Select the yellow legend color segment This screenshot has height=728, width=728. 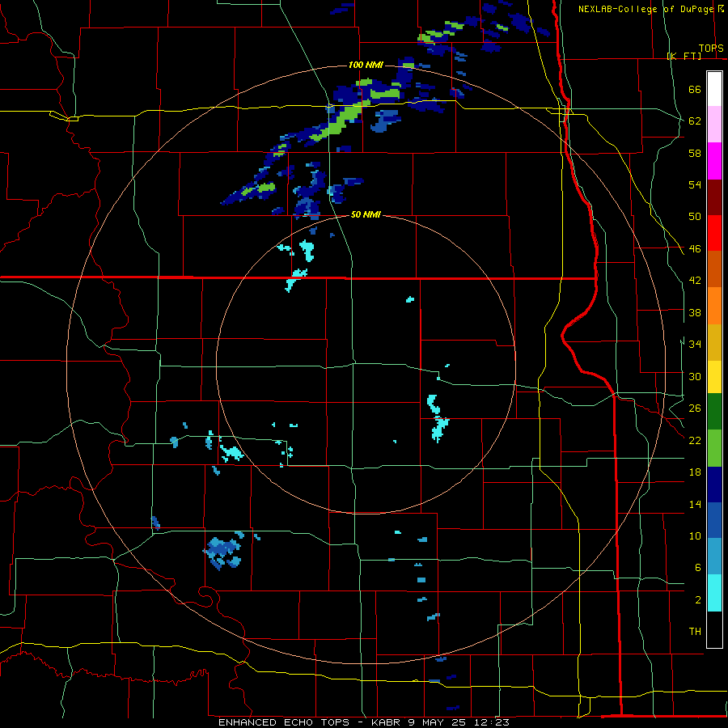pyautogui.click(x=714, y=376)
